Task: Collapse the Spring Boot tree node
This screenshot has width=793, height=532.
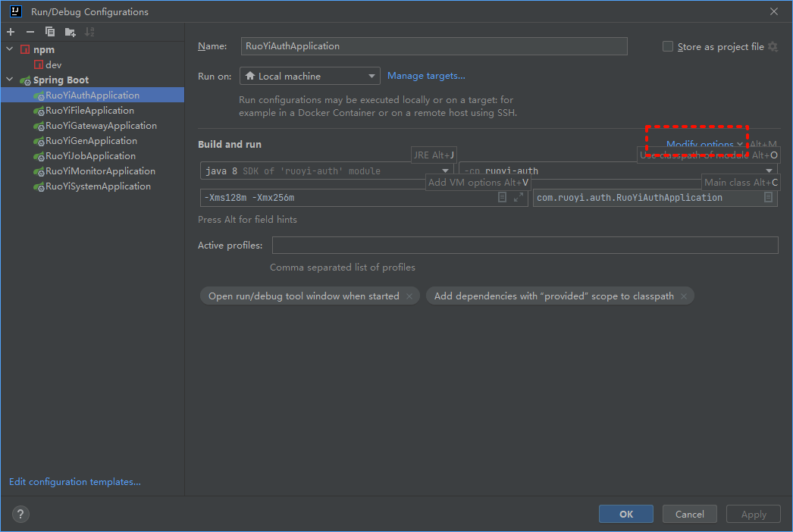Action: pos(9,80)
